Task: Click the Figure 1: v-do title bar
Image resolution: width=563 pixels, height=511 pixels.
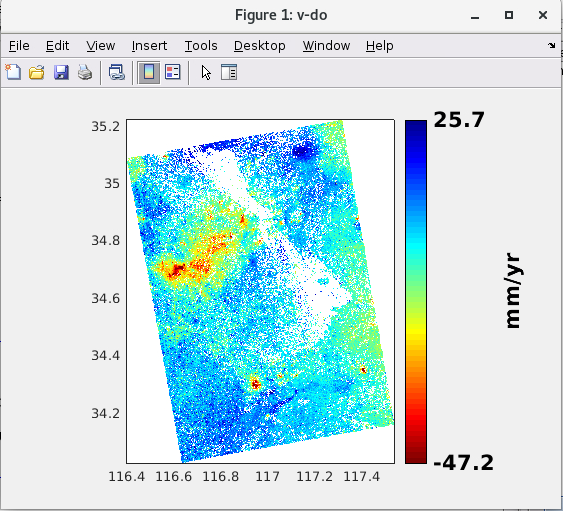Action: [x=281, y=15]
